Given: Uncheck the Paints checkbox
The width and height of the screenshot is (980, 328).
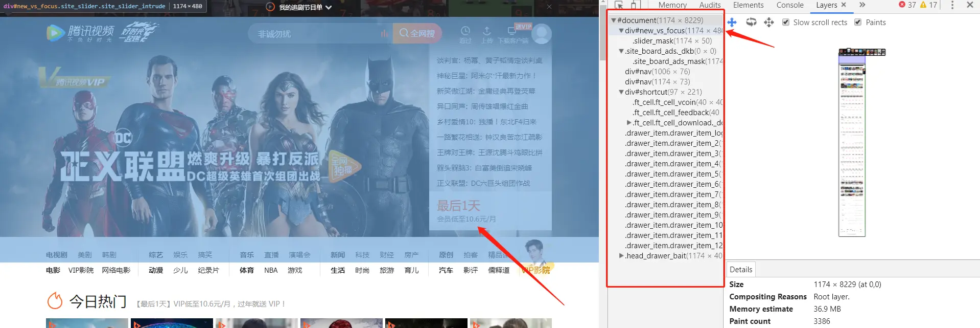Looking at the screenshot, I should click(x=858, y=22).
